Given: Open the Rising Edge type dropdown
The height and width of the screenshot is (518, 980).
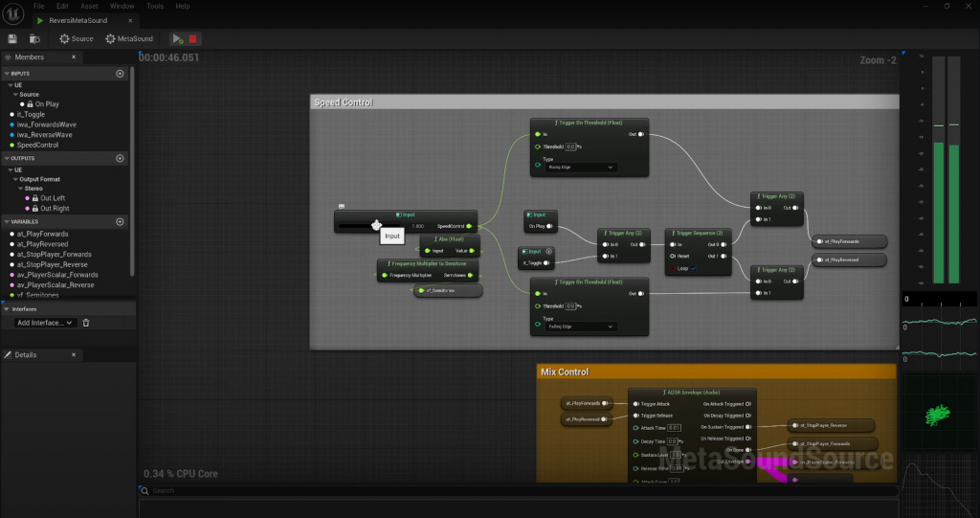Looking at the screenshot, I should tap(581, 167).
